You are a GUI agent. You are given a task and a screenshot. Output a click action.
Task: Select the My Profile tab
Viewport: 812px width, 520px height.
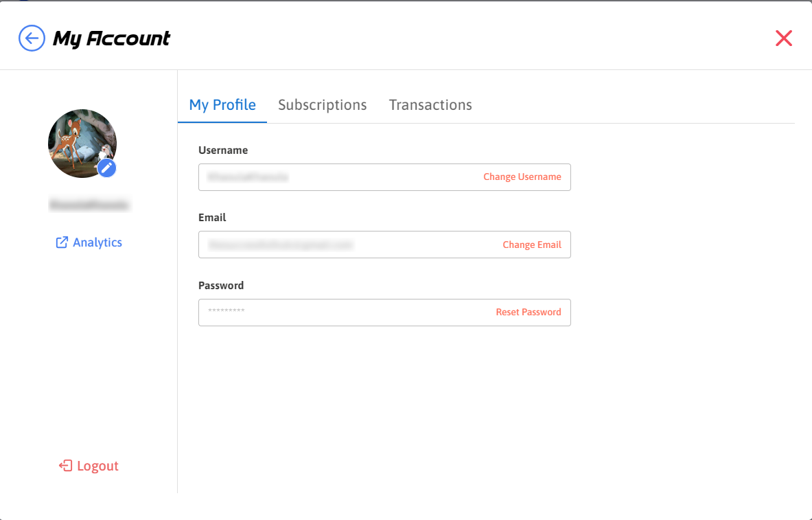(x=222, y=105)
